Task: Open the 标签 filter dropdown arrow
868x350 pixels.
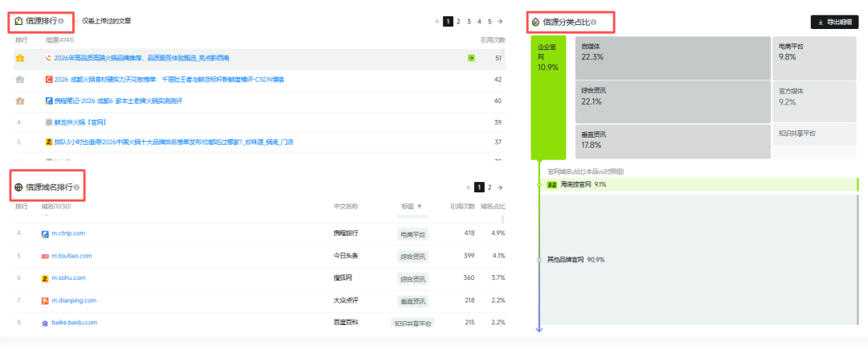Action: tap(419, 207)
